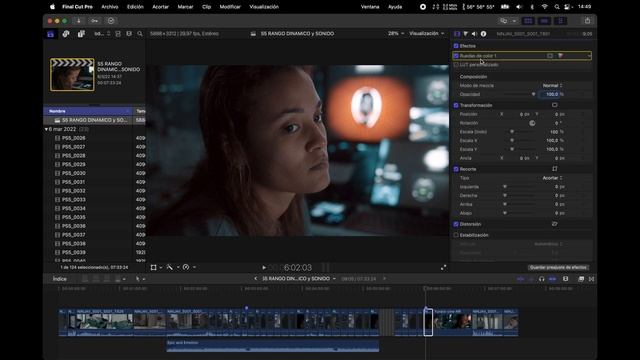Viewport: 640px width, 360px height.
Task: Click the Opacidad value field 100.0
Action: click(549, 94)
